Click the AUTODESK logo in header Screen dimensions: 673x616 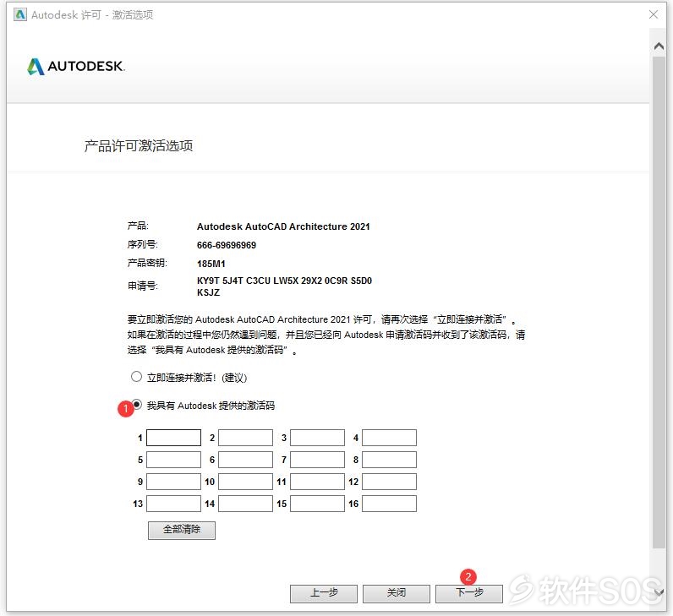click(76, 67)
